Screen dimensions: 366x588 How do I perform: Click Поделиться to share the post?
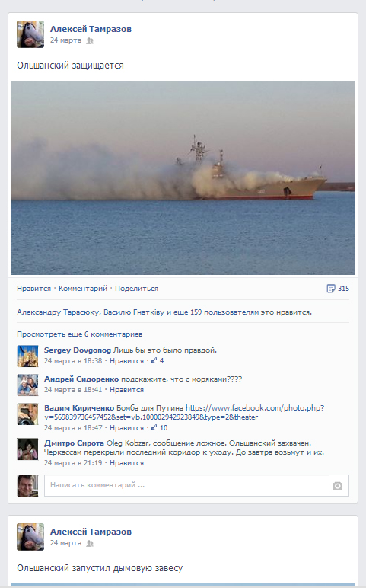(136, 289)
